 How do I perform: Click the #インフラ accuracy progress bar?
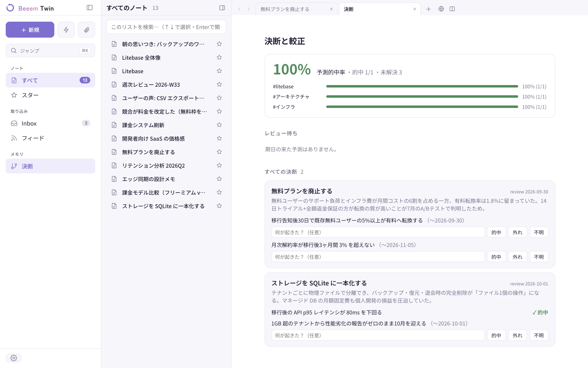(x=422, y=107)
